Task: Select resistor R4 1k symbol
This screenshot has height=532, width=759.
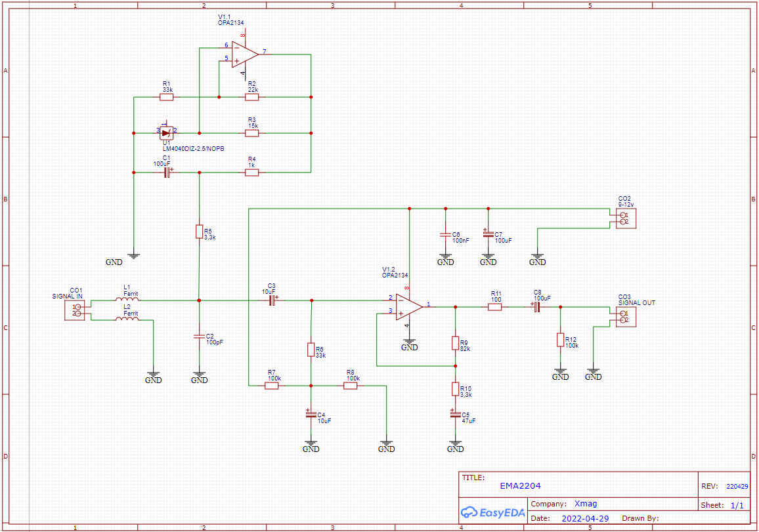Action: click(x=251, y=172)
